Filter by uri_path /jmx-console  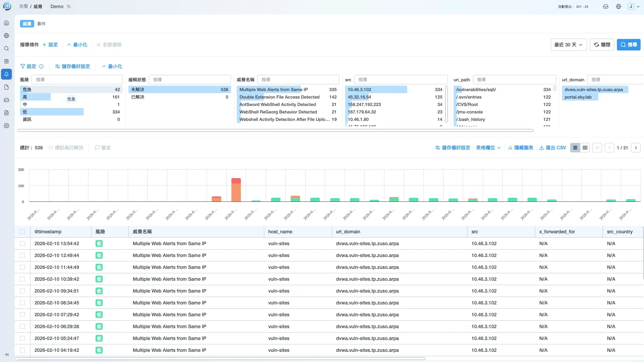[x=503, y=112]
